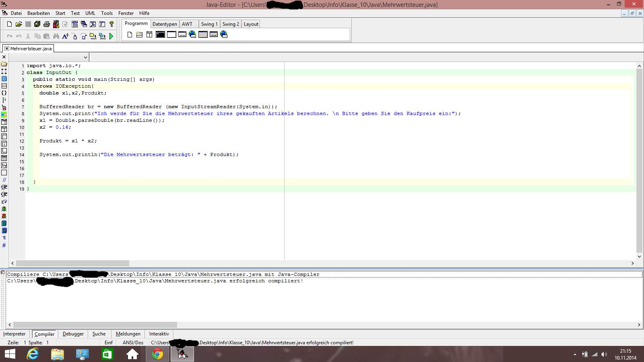Image resolution: width=644 pixels, height=362 pixels.
Task: Run the program with the green arrow
Action: pyautogui.click(x=112, y=36)
